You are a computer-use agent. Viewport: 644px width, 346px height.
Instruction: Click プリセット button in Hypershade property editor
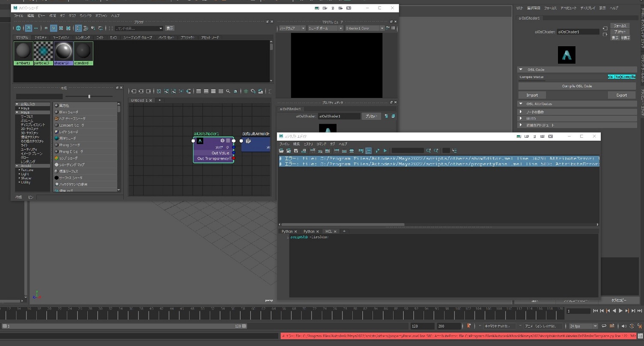[x=371, y=116]
